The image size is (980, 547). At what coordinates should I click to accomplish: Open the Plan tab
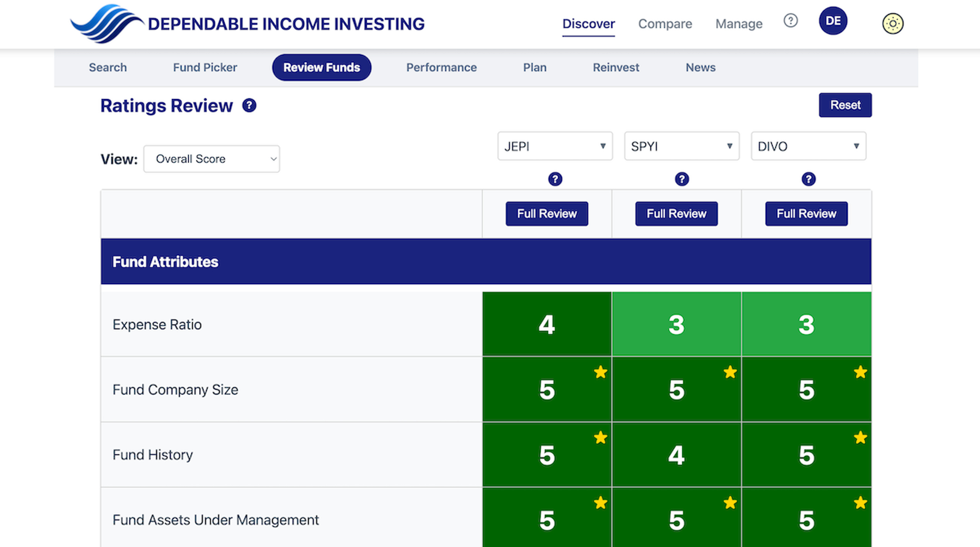pyautogui.click(x=535, y=67)
